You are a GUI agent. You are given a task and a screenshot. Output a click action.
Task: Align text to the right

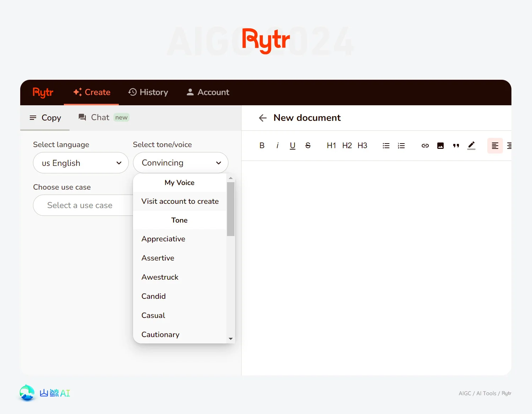point(509,146)
